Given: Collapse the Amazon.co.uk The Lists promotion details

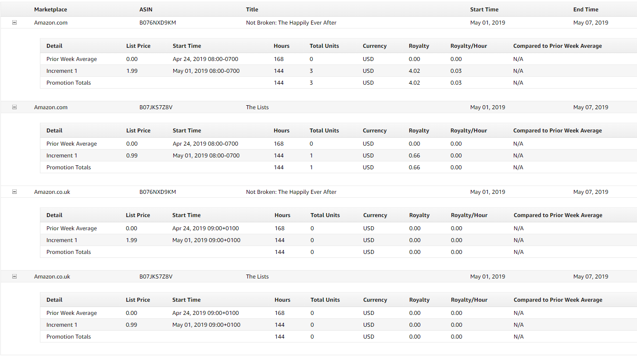Looking at the screenshot, I should point(14,276).
